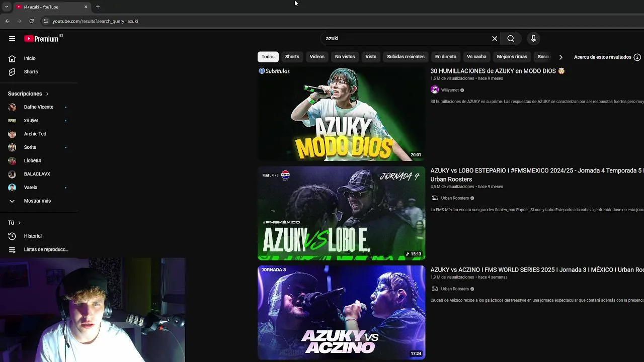Select the Todos filter chip
Viewport: 644px width, 362px height.
tap(268, 57)
